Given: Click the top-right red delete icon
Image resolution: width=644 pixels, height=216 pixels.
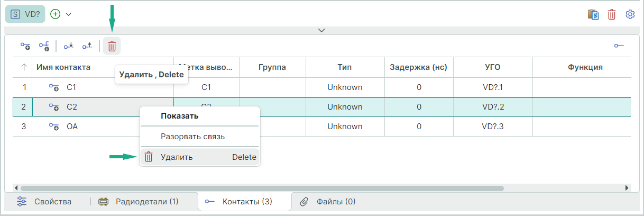Looking at the screenshot, I should tap(612, 14).
